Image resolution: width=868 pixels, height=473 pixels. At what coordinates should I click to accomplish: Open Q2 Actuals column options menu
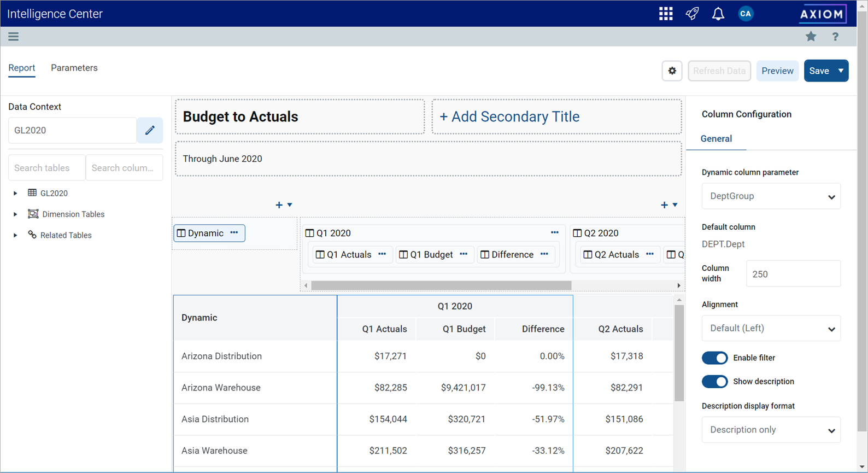[650, 254]
